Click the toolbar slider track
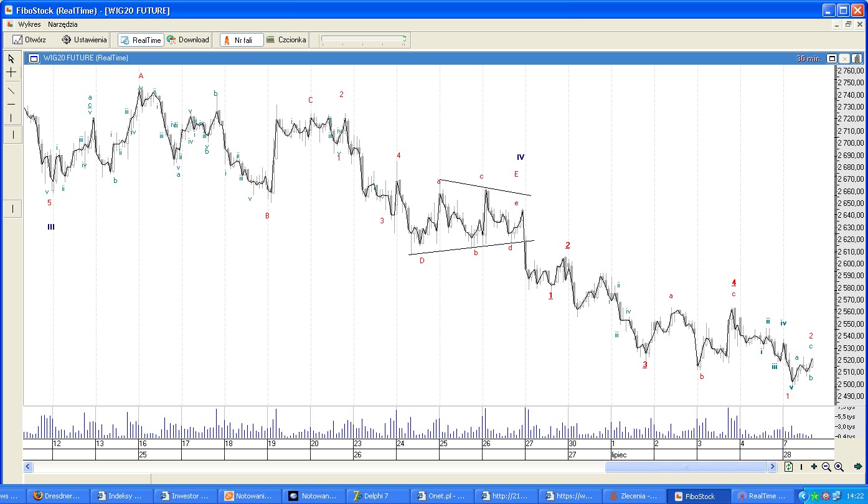Screen dimensions: 868x504 [363, 40]
